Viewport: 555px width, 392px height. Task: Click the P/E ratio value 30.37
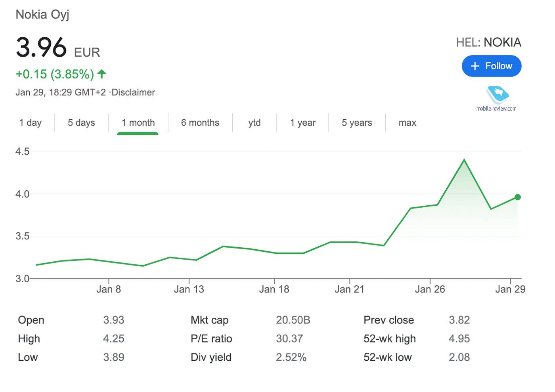tap(289, 339)
